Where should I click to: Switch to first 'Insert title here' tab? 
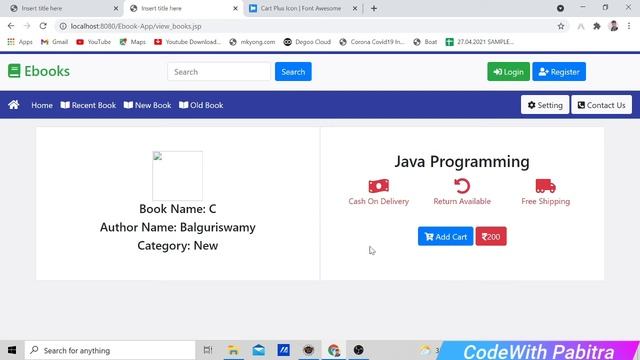click(61, 8)
